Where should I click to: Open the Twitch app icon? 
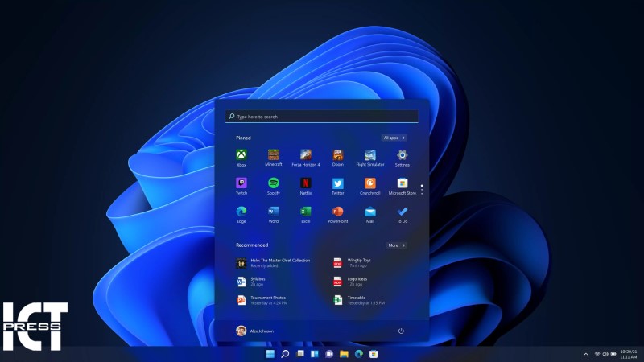241,183
